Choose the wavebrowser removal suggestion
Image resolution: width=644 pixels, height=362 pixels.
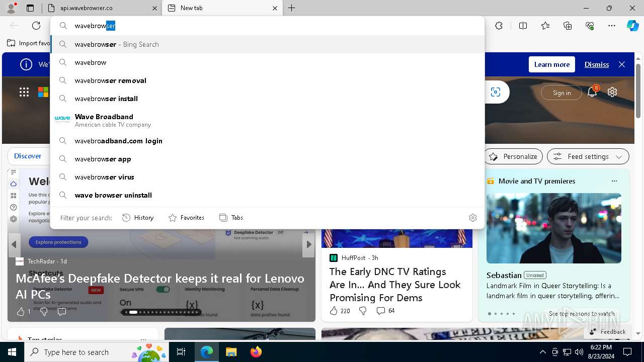(x=268, y=80)
